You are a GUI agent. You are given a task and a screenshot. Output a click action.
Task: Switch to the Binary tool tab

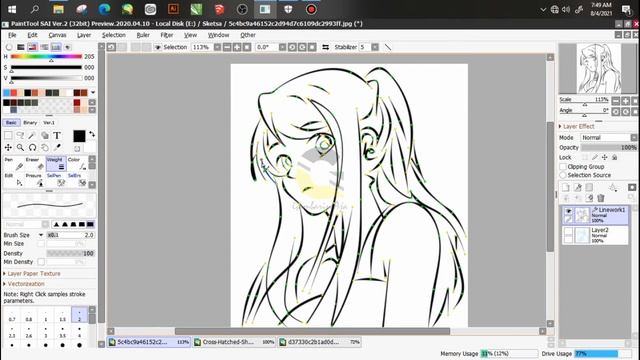(x=30, y=122)
